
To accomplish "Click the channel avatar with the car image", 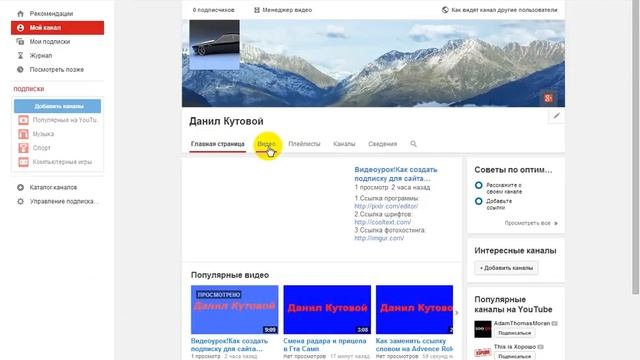I will coord(214,44).
